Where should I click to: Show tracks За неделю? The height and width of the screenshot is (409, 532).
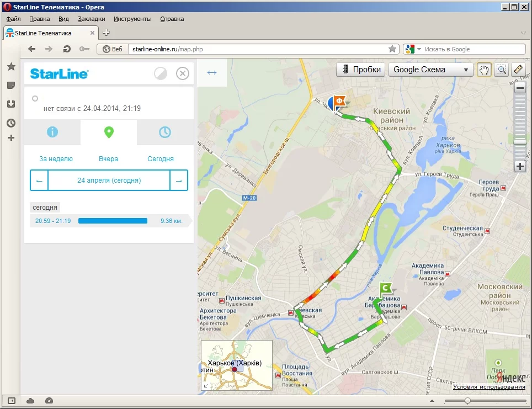tap(56, 159)
